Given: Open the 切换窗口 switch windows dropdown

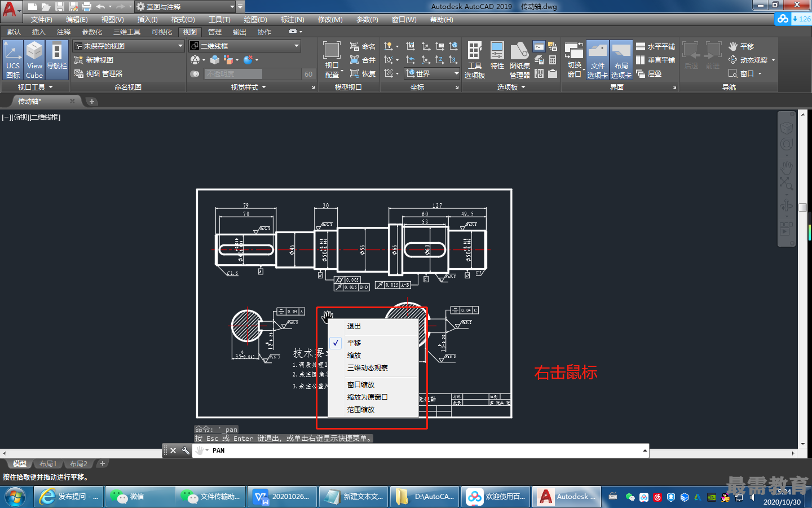Looking at the screenshot, I should (574, 60).
